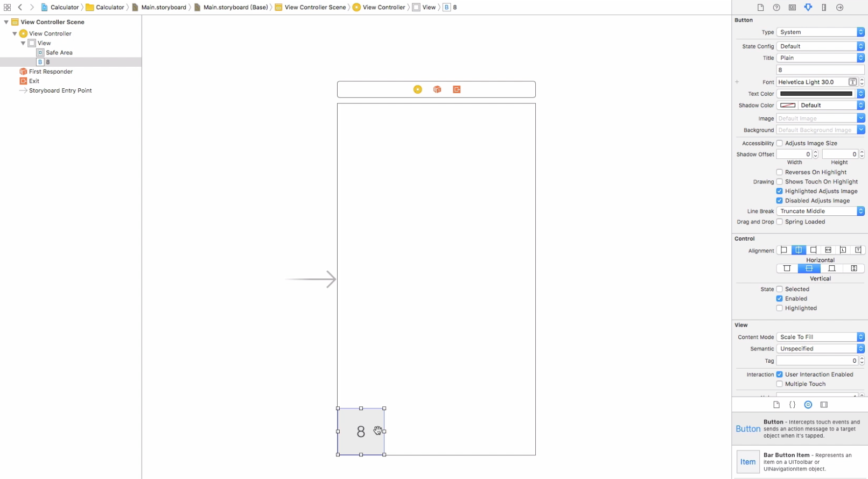Set horizontal alignment to center
Viewport: 868px width, 479px height.
[x=799, y=250]
